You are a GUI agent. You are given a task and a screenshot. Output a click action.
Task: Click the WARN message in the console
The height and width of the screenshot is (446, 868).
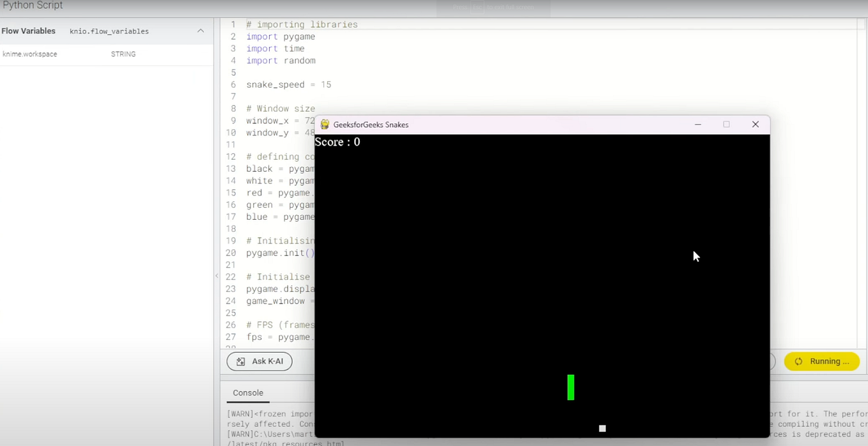(262, 414)
